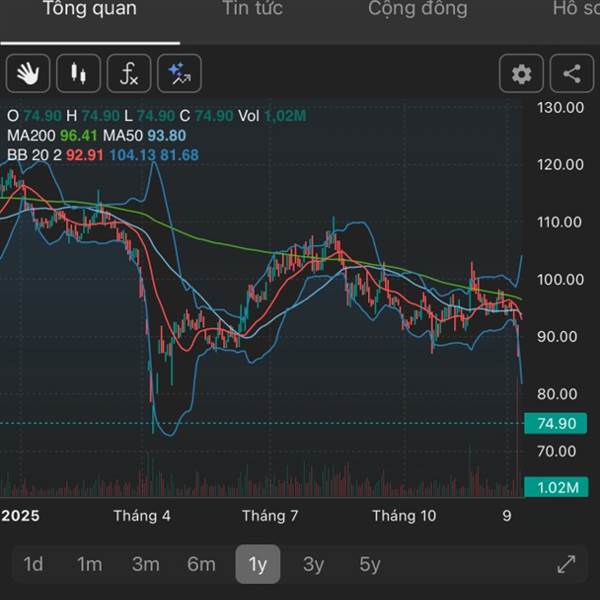Select the hand pan tool

(x=28, y=73)
